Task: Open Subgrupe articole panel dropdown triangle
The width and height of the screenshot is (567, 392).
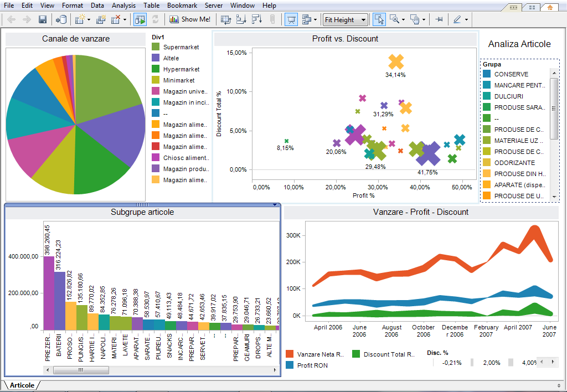Action: 275,205
